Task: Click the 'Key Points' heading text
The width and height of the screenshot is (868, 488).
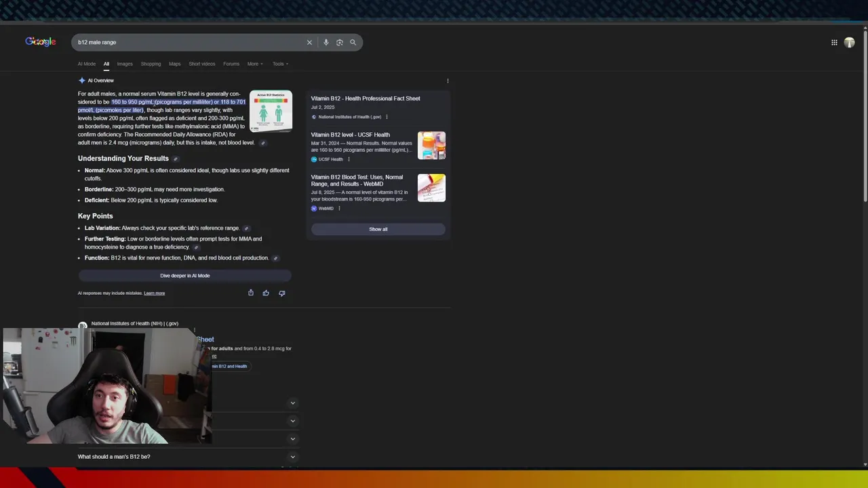Action: pos(96,216)
